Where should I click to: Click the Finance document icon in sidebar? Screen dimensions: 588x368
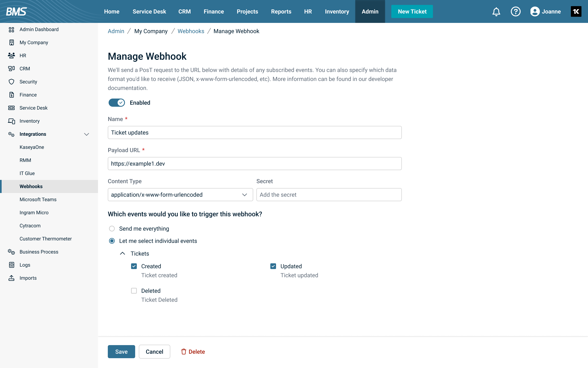coord(11,95)
